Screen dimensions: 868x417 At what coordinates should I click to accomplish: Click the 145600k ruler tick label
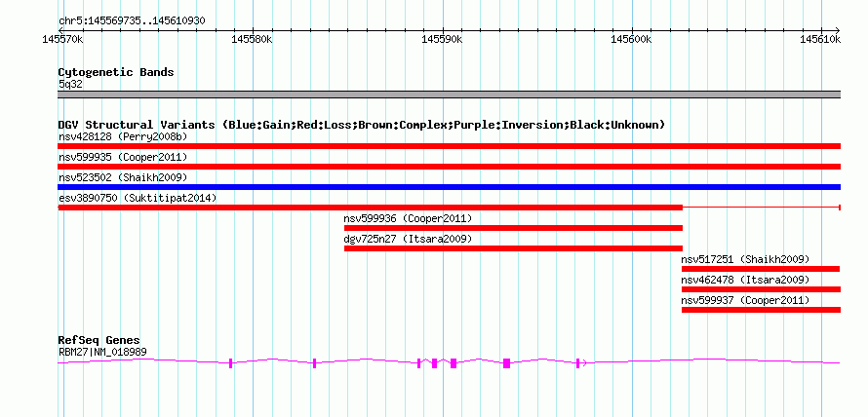[631, 39]
